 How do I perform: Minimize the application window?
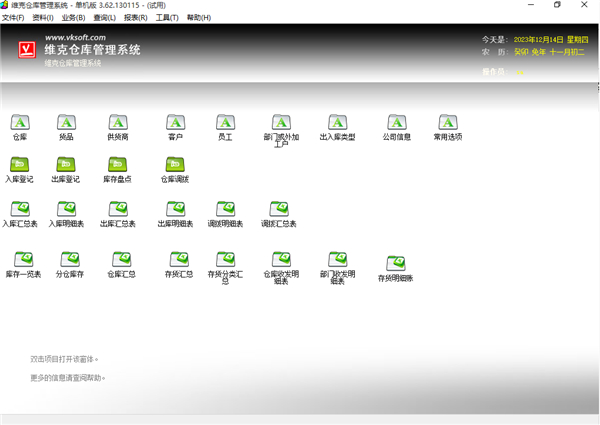531,5
